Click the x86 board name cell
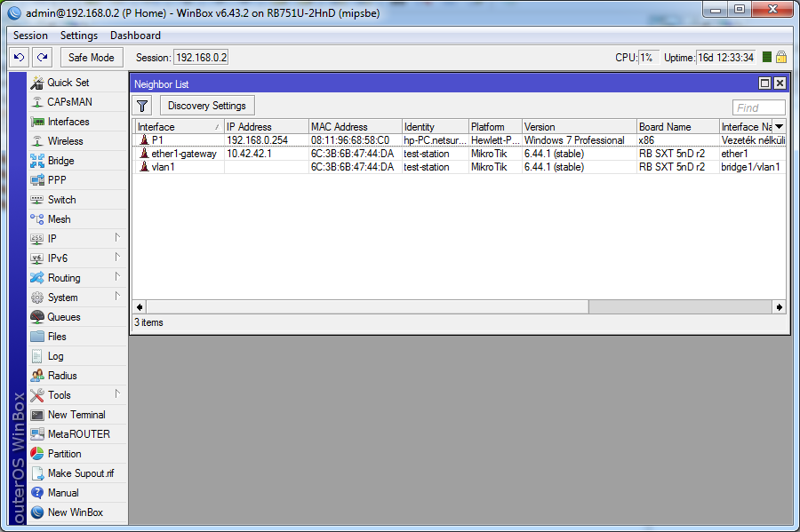 [x=646, y=140]
